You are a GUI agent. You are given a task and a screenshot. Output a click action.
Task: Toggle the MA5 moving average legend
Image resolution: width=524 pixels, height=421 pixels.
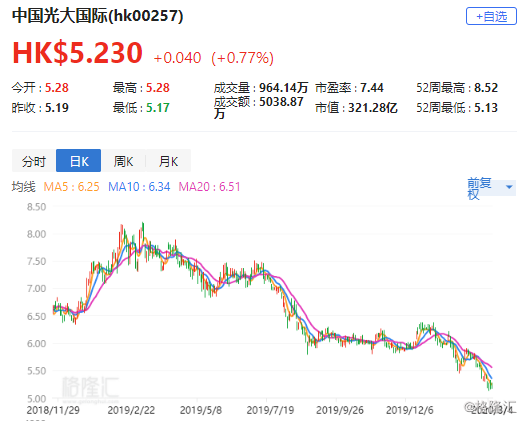[71, 186]
